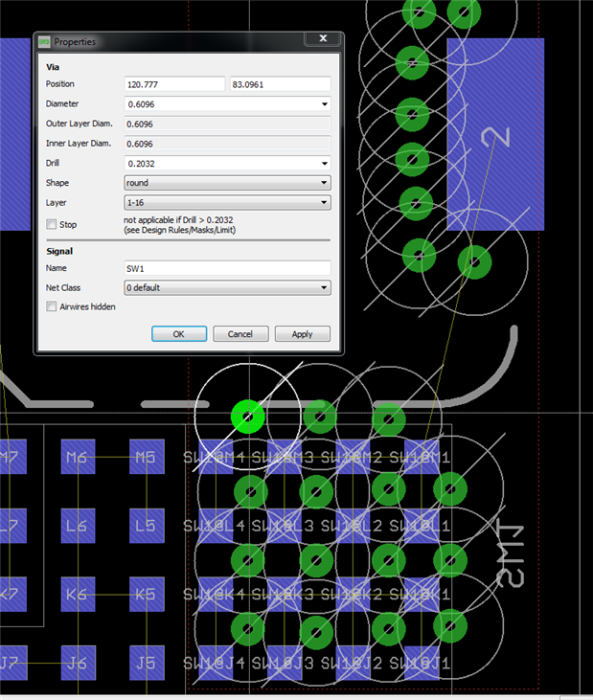Click the signal Name field containing SW1
The width and height of the screenshot is (593, 700).
(227, 268)
